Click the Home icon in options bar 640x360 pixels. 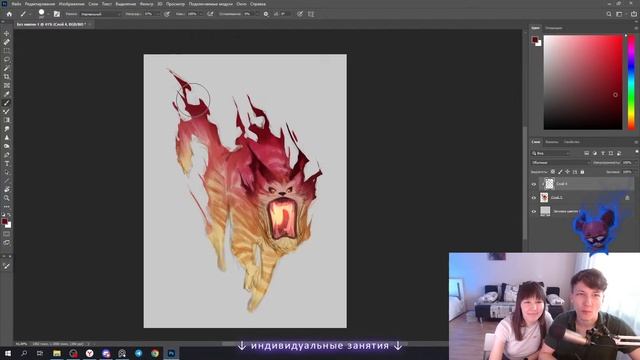9,14
